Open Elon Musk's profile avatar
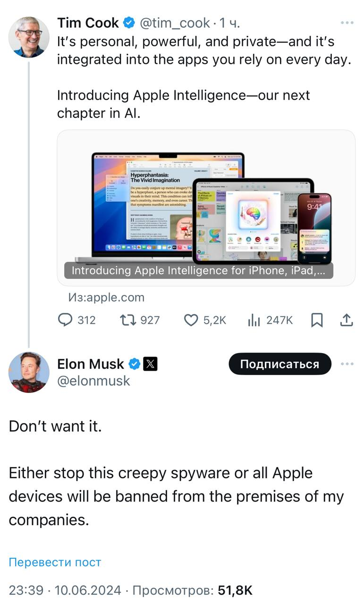 [28, 372]
